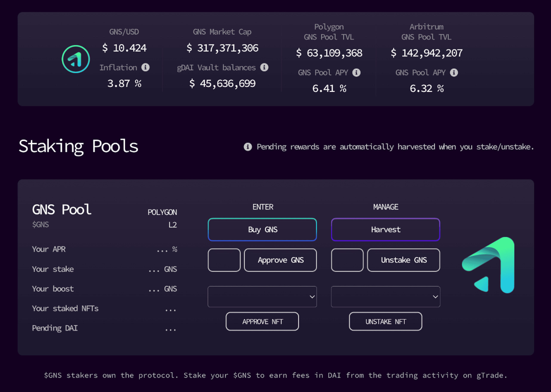Click Arbitrum pool TVL $ 142,942,207
Screen dimensions: 551x392
(427, 53)
